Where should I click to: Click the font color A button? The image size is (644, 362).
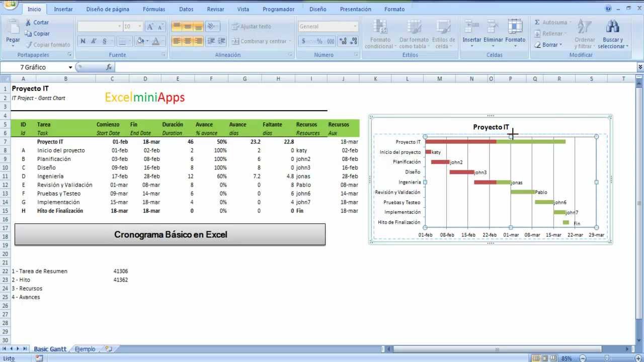click(156, 41)
